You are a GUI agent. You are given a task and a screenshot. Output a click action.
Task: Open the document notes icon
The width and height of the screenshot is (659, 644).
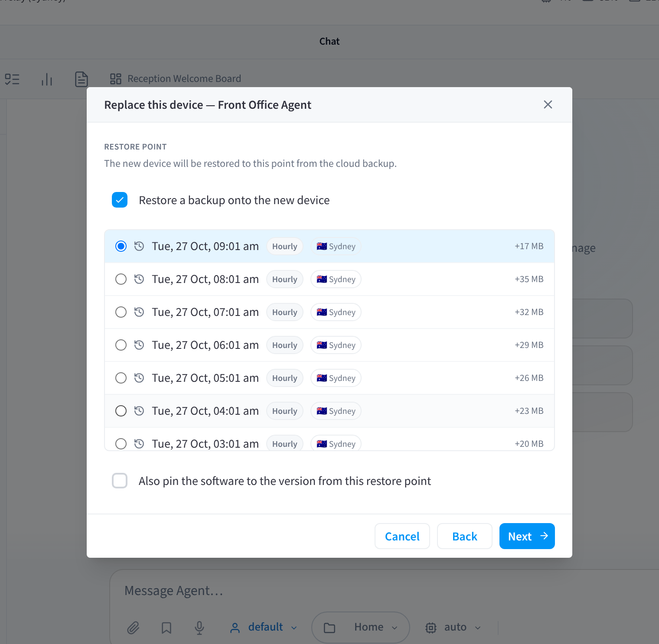[x=82, y=79]
